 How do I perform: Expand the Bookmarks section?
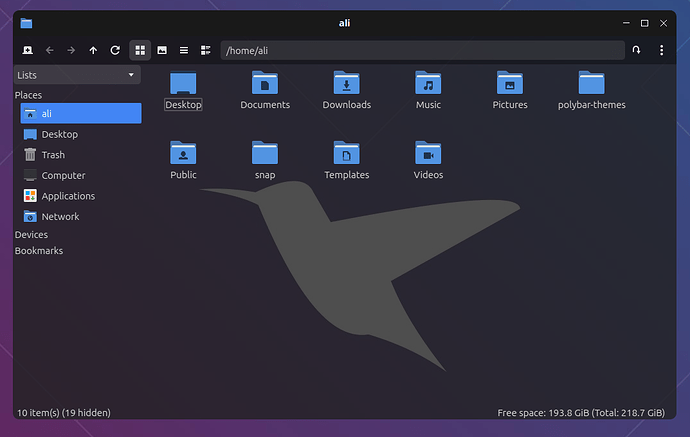click(39, 250)
